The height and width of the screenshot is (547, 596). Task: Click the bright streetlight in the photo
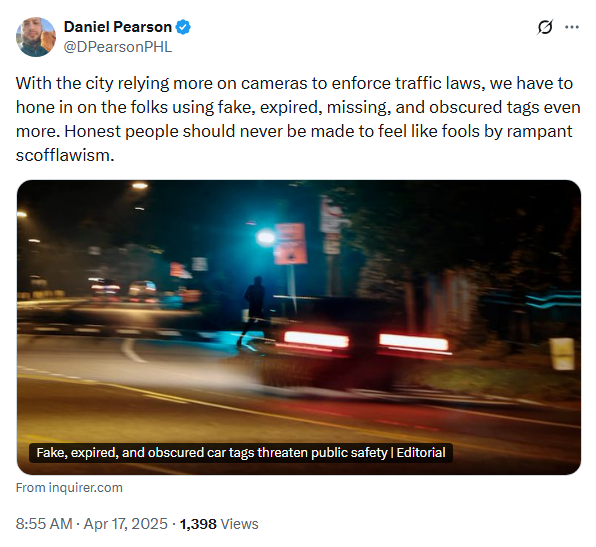(x=266, y=237)
